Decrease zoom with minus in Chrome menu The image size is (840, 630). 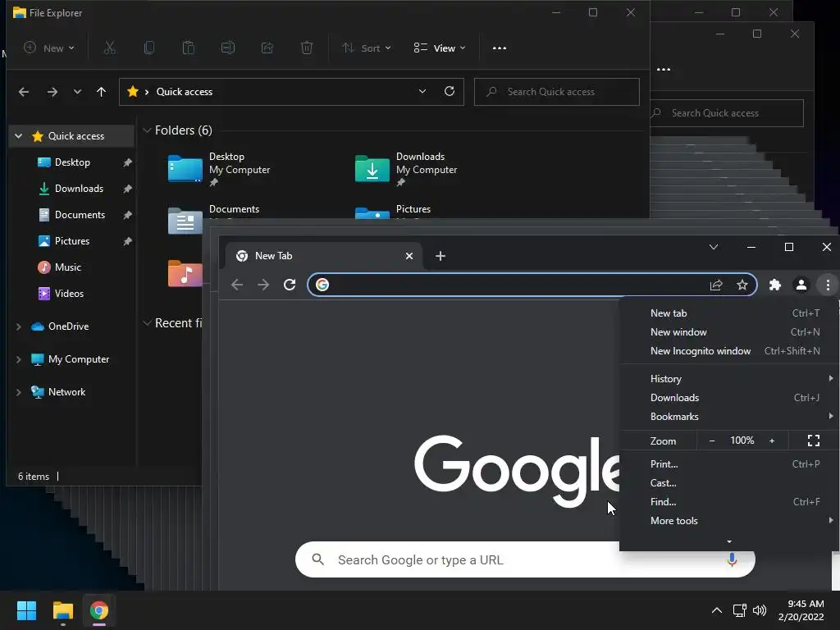712,441
